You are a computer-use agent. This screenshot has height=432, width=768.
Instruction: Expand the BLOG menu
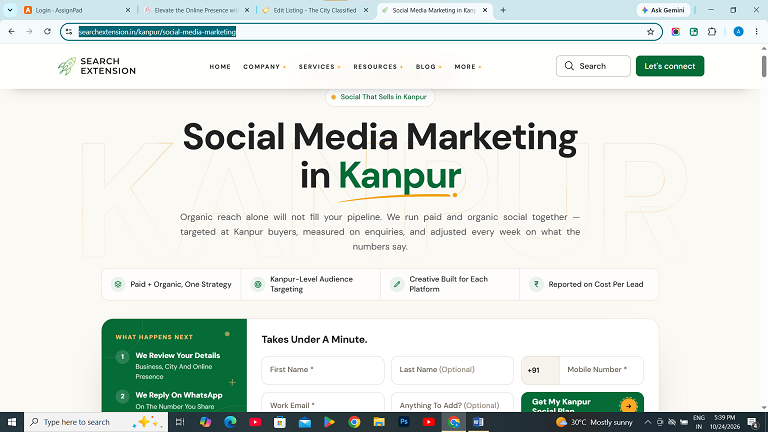pos(429,67)
